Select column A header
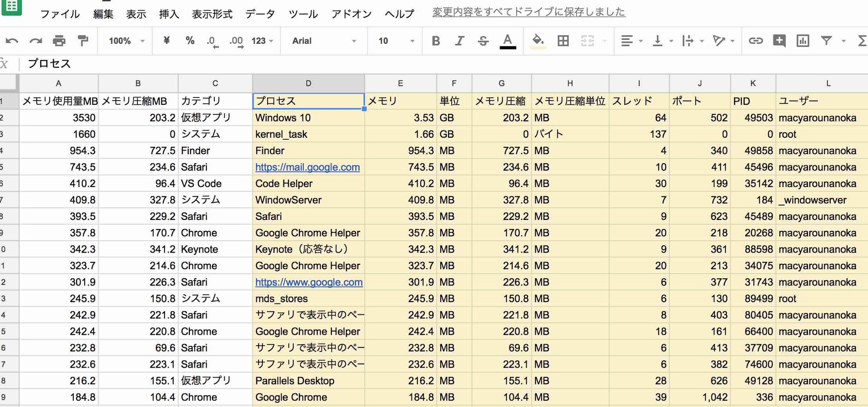The height and width of the screenshot is (407, 868). tap(58, 83)
